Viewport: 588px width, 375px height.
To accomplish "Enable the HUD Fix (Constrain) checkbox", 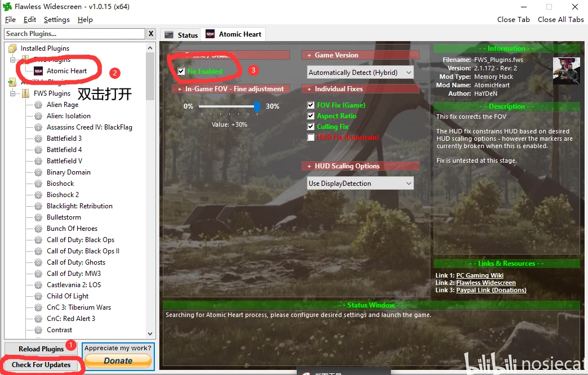I will click(x=310, y=137).
